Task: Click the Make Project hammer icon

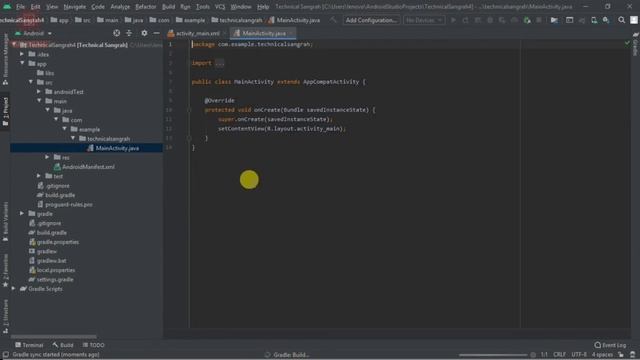Action: pos(333,20)
